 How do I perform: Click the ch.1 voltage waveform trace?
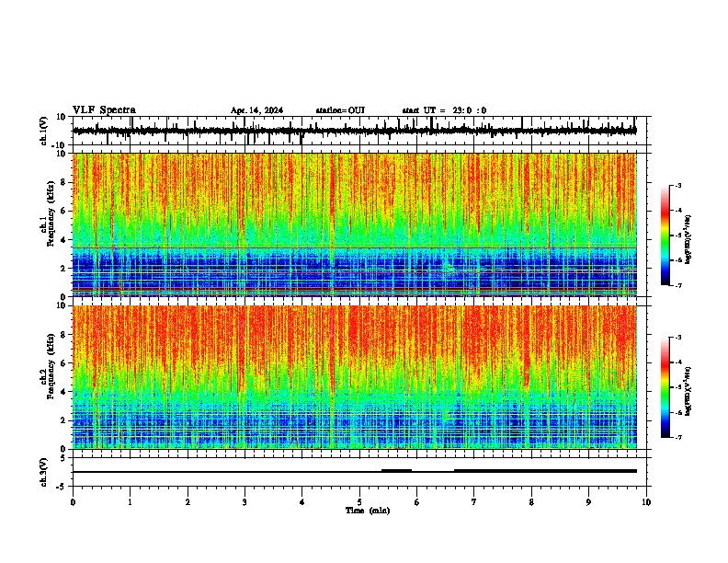(x=354, y=131)
